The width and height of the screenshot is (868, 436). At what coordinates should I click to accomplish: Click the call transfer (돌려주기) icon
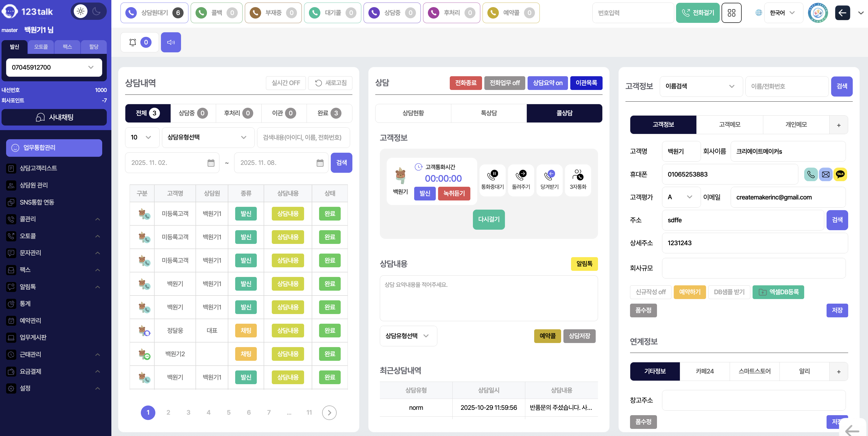[521, 180]
